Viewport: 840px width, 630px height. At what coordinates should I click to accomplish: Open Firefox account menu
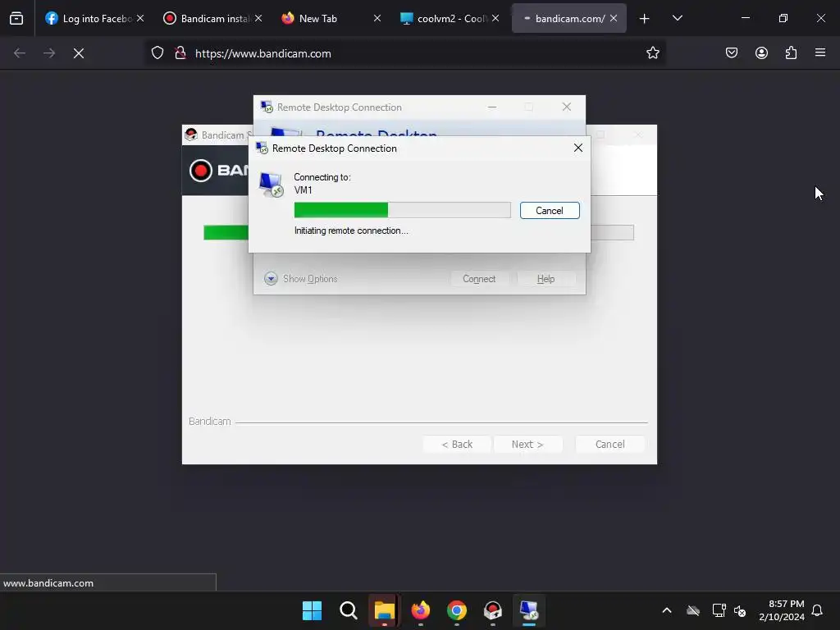tap(761, 52)
